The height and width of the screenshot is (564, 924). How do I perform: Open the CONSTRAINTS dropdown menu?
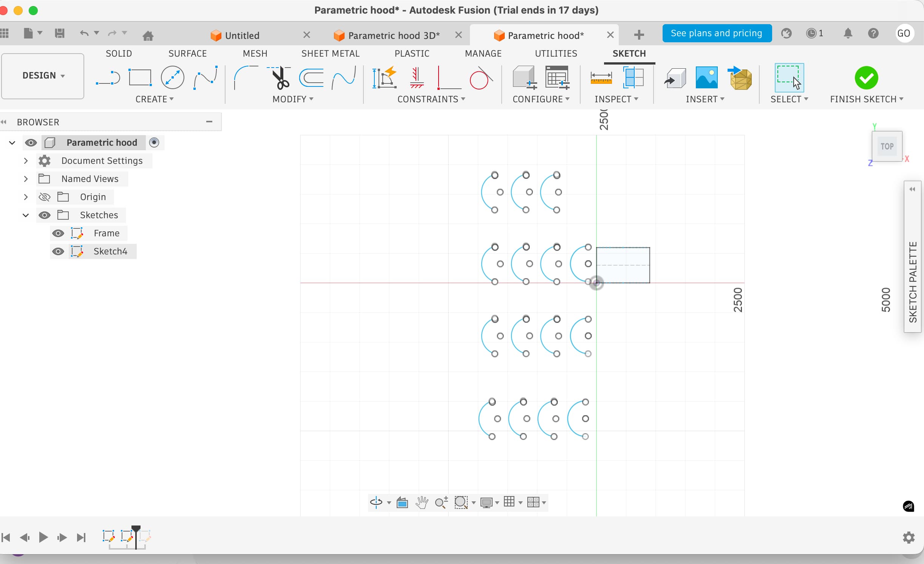pos(431,99)
